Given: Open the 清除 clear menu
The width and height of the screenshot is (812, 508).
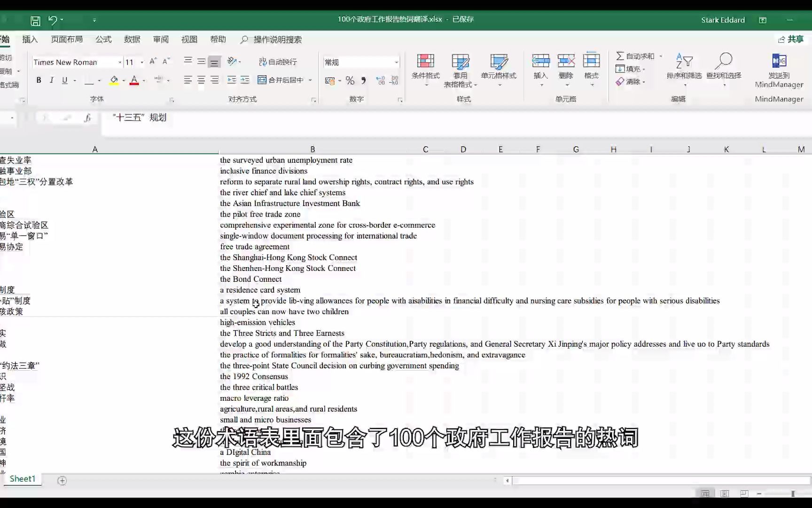Looking at the screenshot, I should click(630, 81).
